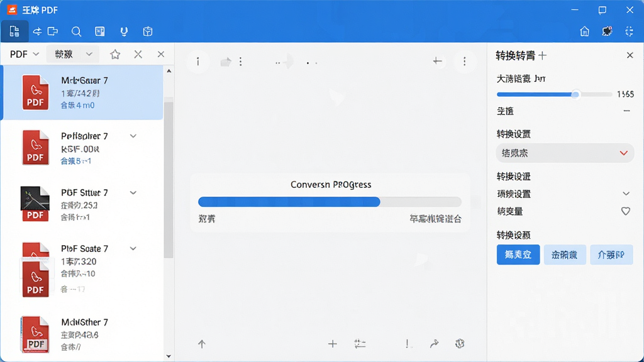This screenshot has width=644, height=362.
Task: Select the document view icon in toolbar
Action: point(14,31)
